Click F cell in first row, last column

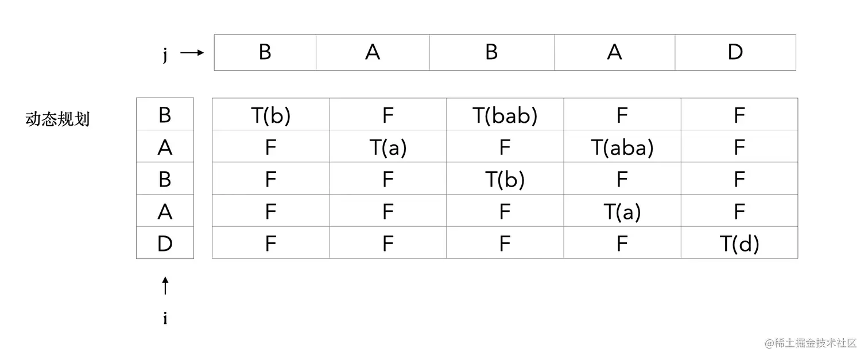739,115
